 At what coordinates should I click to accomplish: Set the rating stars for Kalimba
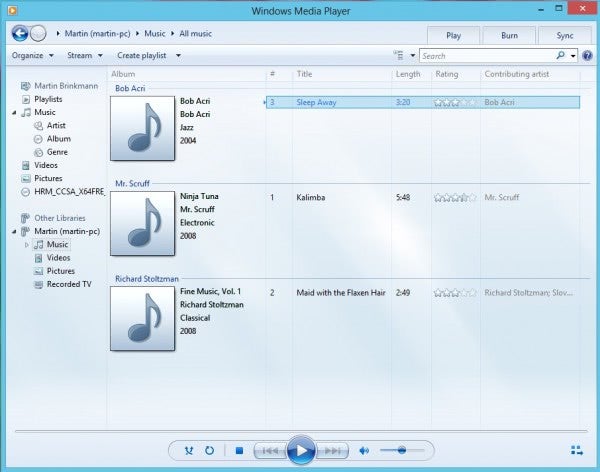pyautogui.click(x=455, y=198)
